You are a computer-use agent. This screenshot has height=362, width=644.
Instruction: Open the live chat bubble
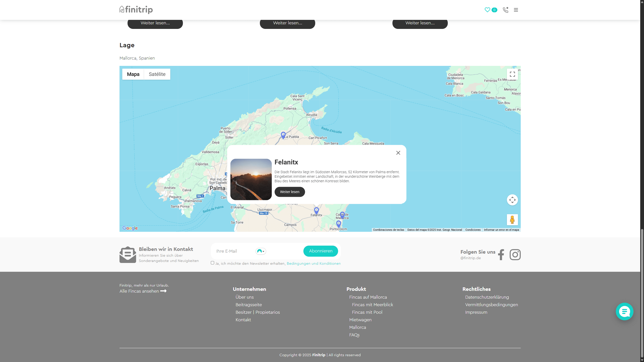(x=624, y=311)
